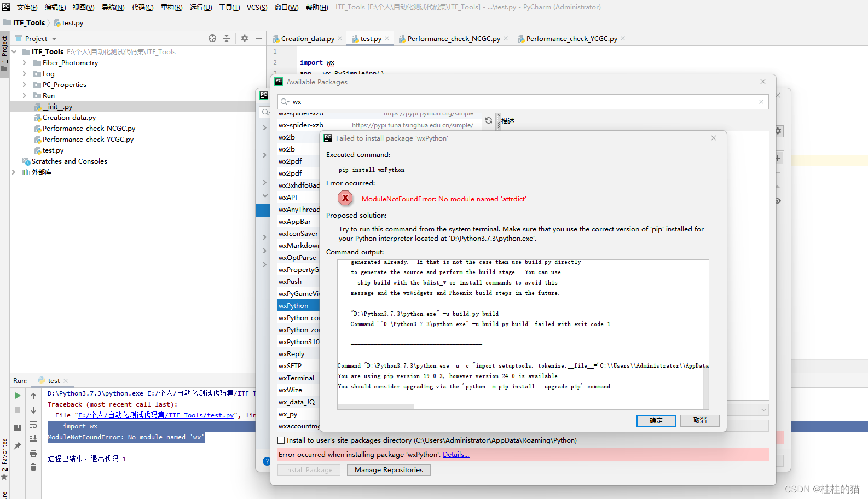The height and width of the screenshot is (499, 868).
Task: Click the blue help question mark icon
Action: tap(267, 461)
